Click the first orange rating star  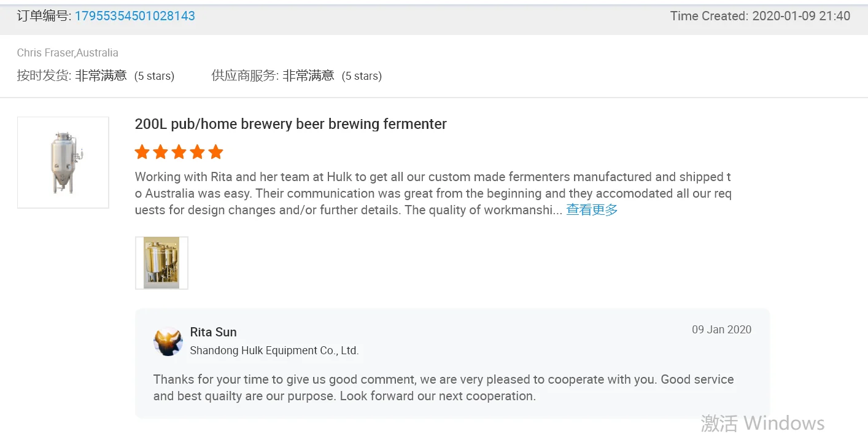pyautogui.click(x=142, y=152)
